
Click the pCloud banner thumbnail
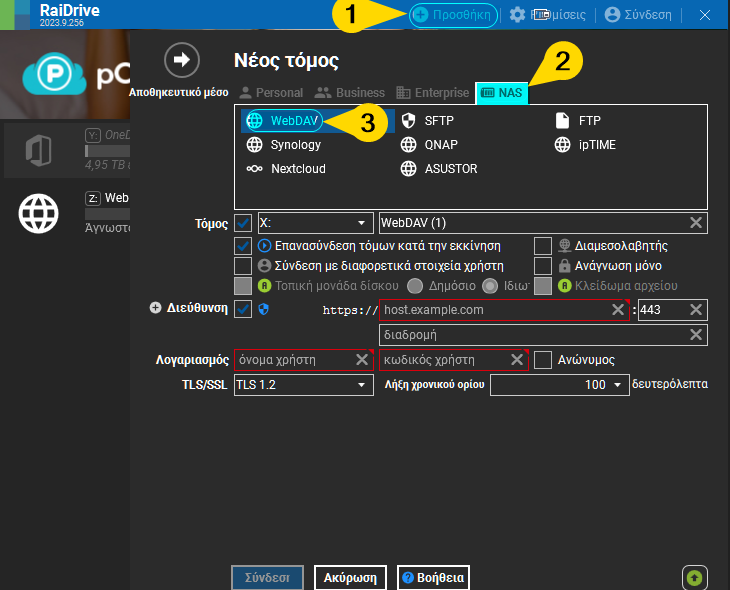(65, 75)
